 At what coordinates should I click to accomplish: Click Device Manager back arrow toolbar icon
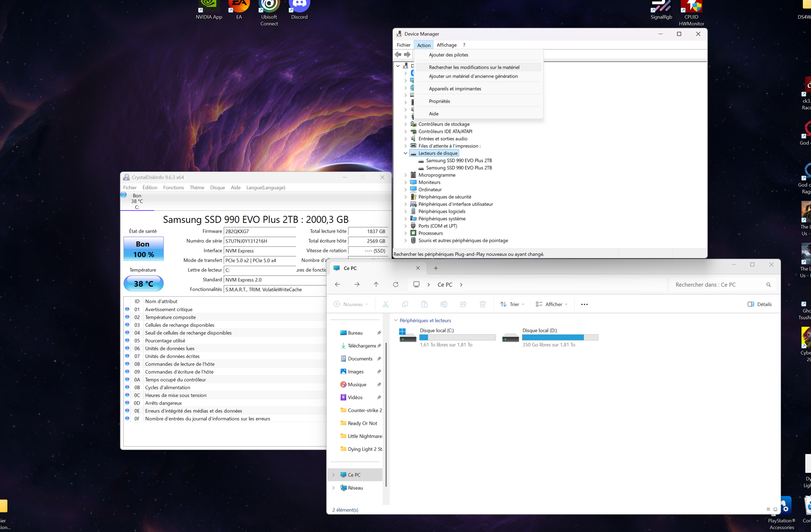point(398,54)
